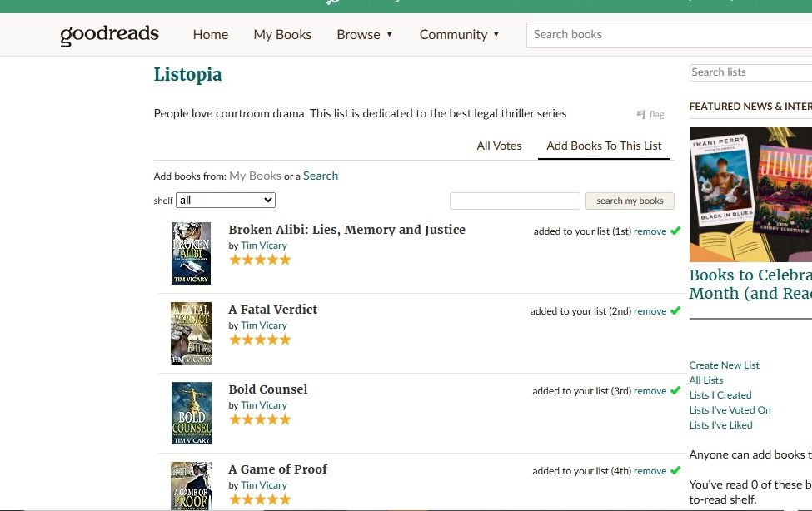Click green checkmark beside Broken Alibi

click(x=675, y=231)
